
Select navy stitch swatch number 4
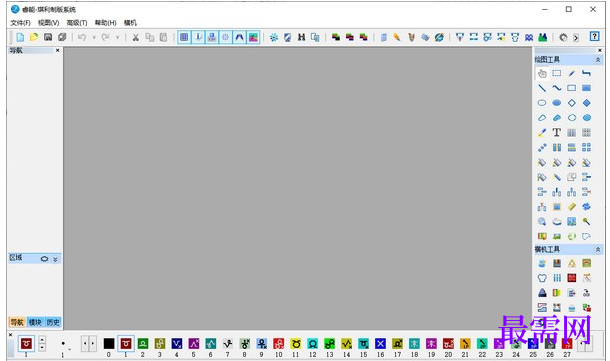[177, 343]
